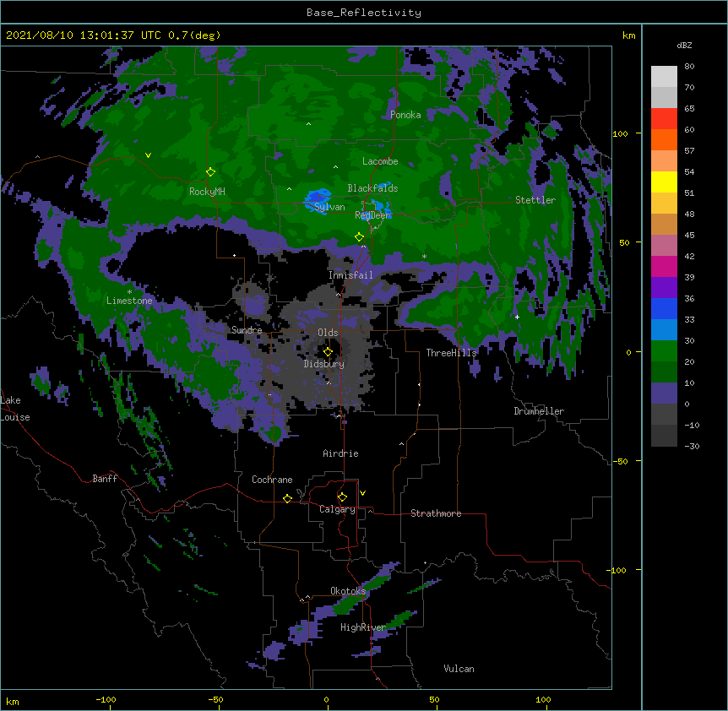Image resolution: width=728 pixels, height=711 pixels.
Task: Click the white asterisk above Limestone label
Action: coord(129,292)
